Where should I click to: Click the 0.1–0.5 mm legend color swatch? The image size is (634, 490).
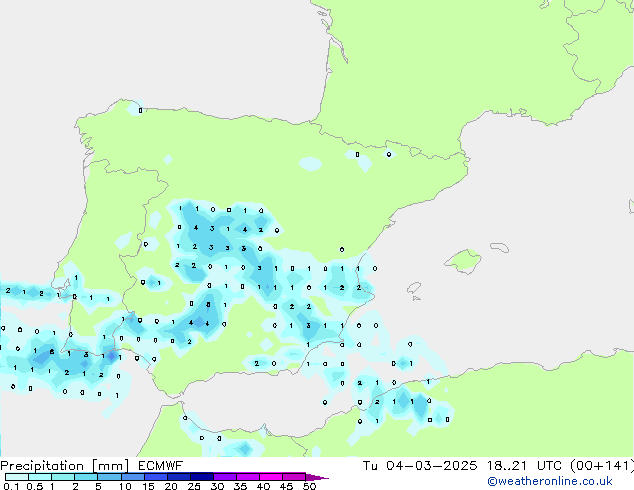click(x=17, y=477)
